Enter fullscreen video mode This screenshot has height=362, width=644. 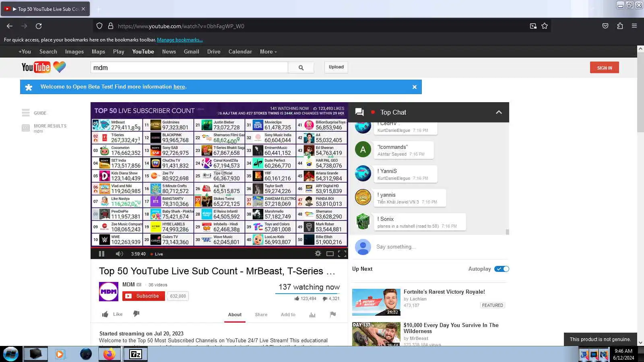click(342, 254)
